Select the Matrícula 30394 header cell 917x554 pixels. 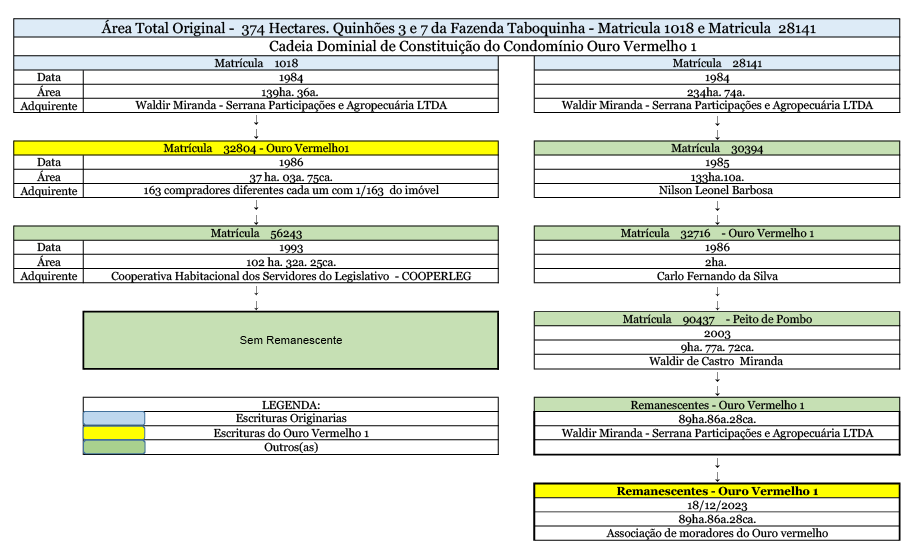717,148
